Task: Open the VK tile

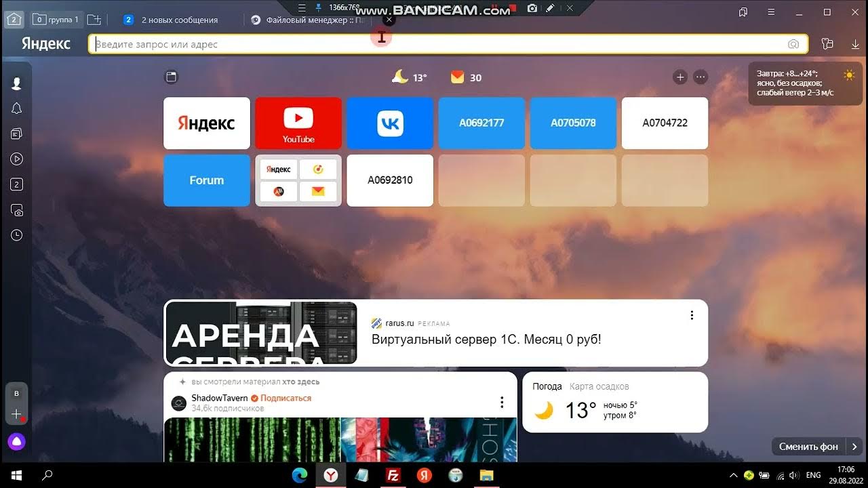Action: point(390,123)
